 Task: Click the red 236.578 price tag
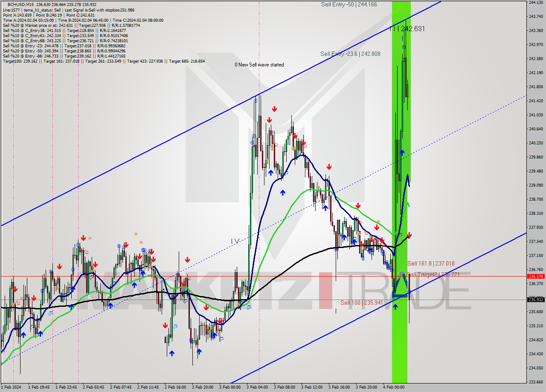(536, 276)
